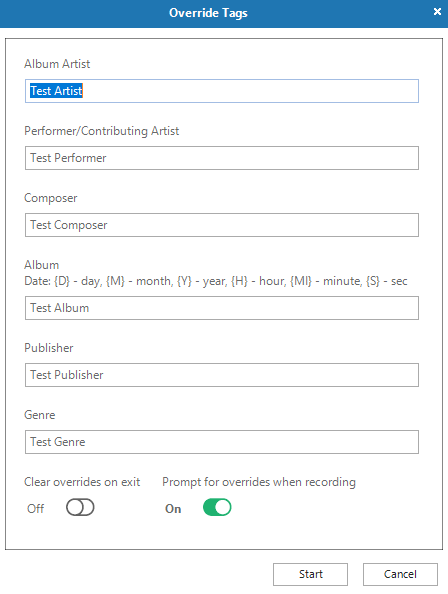The height and width of the screenshot is (594, 448).
Task: Click the Album Artist label
Action: [x=57, y=64]
